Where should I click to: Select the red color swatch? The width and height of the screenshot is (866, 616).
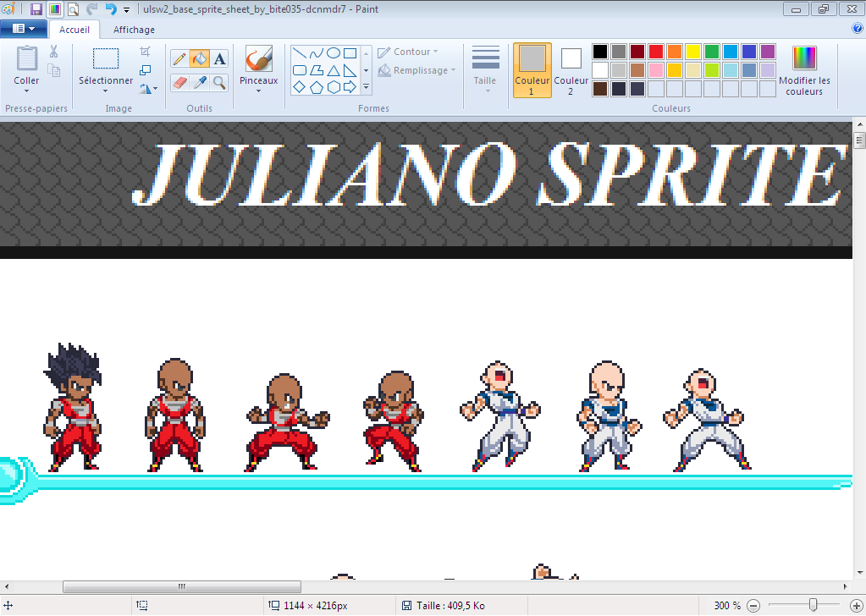(655, 51)
